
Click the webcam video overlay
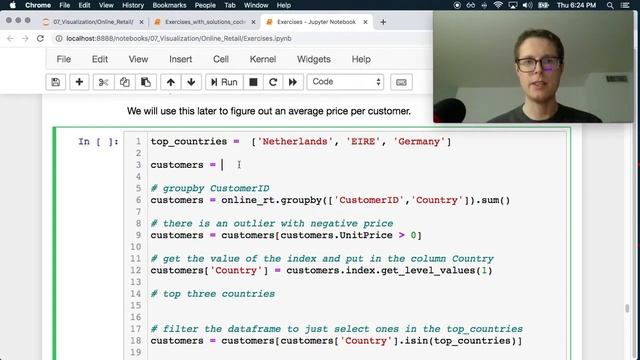click(x=533, y=67)
